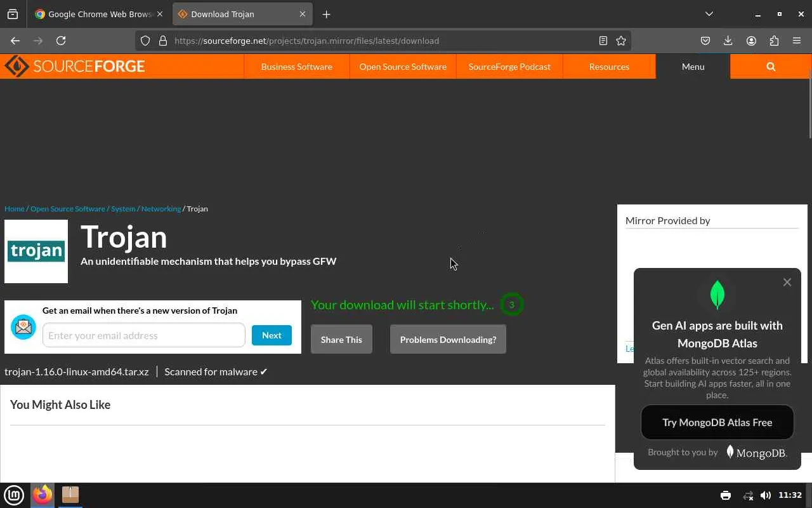
Task: Click Try MongoDB Atlas Free button
Action: [x=717, y=422]
